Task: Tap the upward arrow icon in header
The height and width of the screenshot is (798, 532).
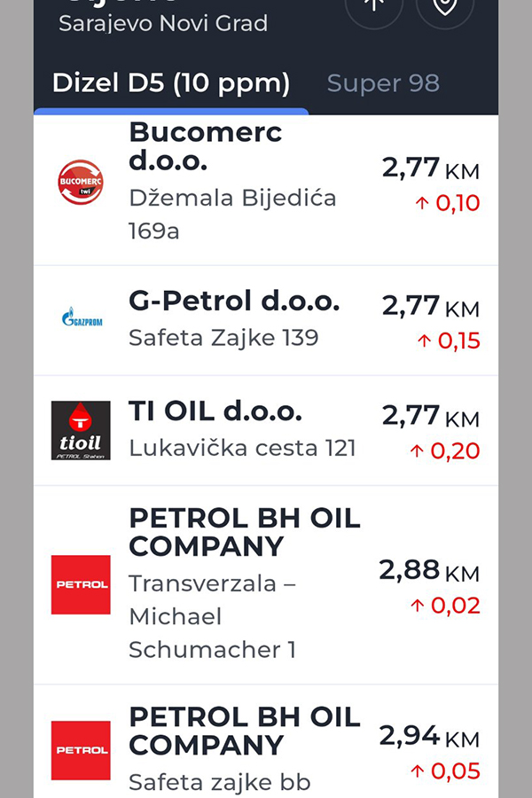Action: (x=373, y=7)
